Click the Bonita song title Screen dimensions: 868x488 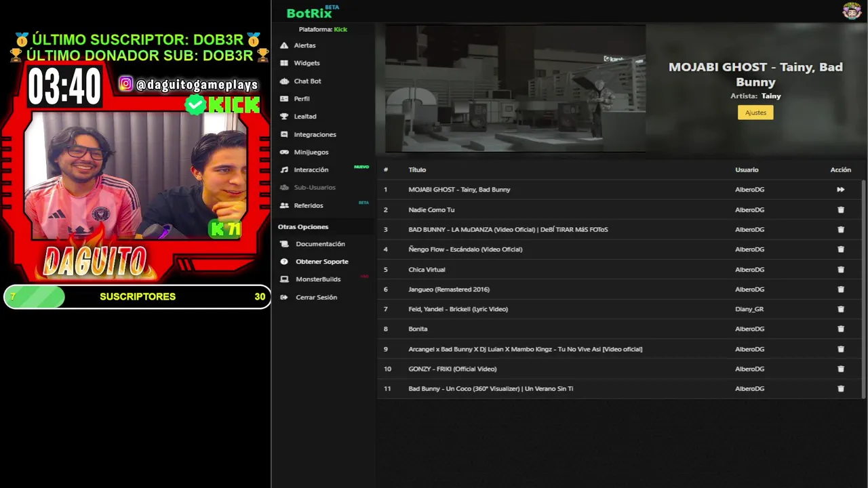(418, 329)
